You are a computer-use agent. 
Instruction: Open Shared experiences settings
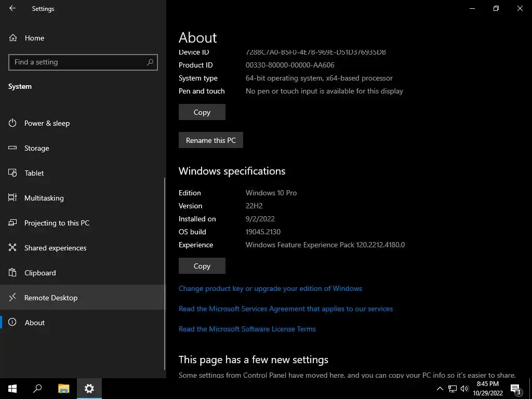(x=83, y=248)
